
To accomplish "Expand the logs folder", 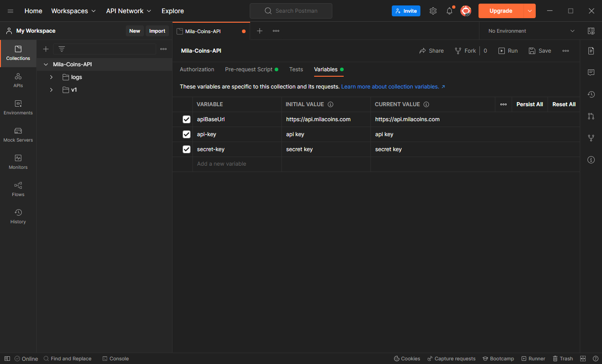I will pyautogui.click(x=51, y=77).
